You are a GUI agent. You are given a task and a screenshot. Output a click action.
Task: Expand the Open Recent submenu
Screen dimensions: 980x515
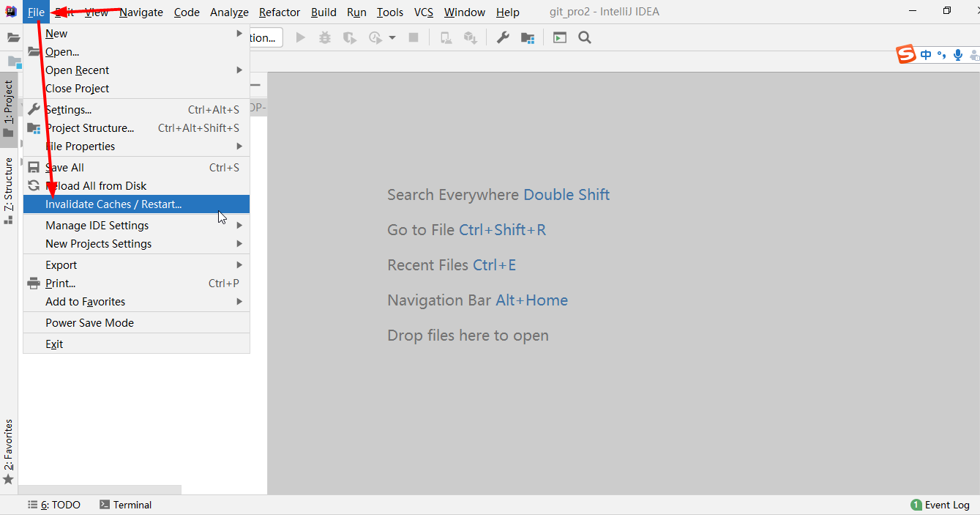[136, 70]
